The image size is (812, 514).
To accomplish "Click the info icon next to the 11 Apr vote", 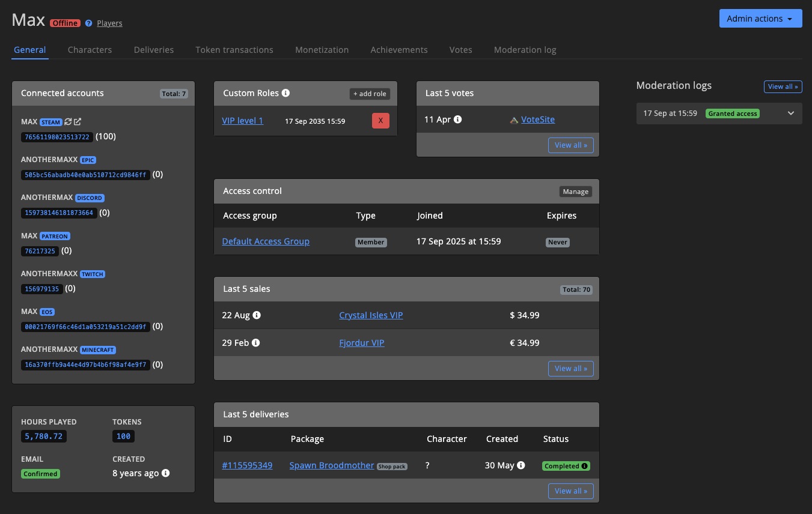I will [x=458, y=119].
